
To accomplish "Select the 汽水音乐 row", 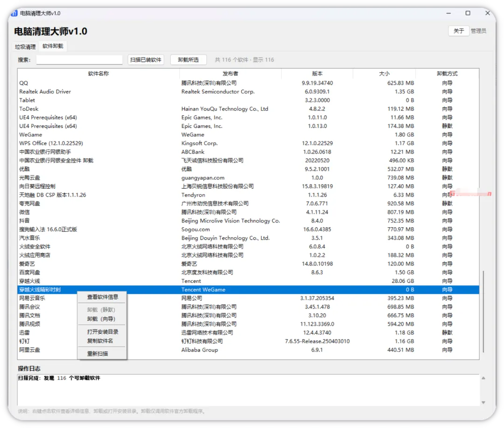I will pyautogui.click(x=248, y=238).
